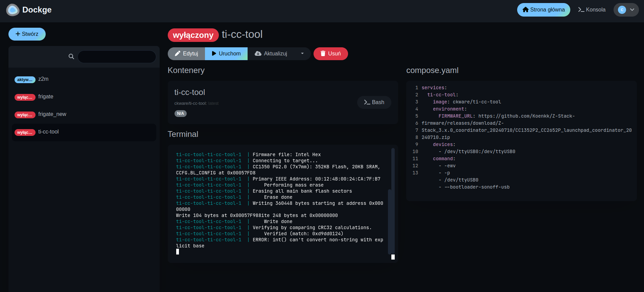Viewport: 644px width, 292px height.
Task: Open the Dockge title link
Action: pyautogui.click(x=37, y=10)
